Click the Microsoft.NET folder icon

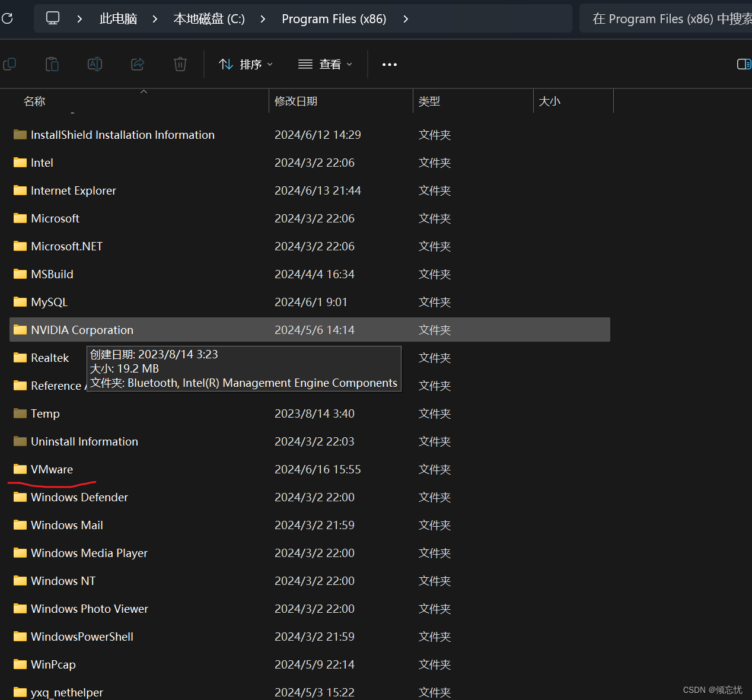[20, 246]
